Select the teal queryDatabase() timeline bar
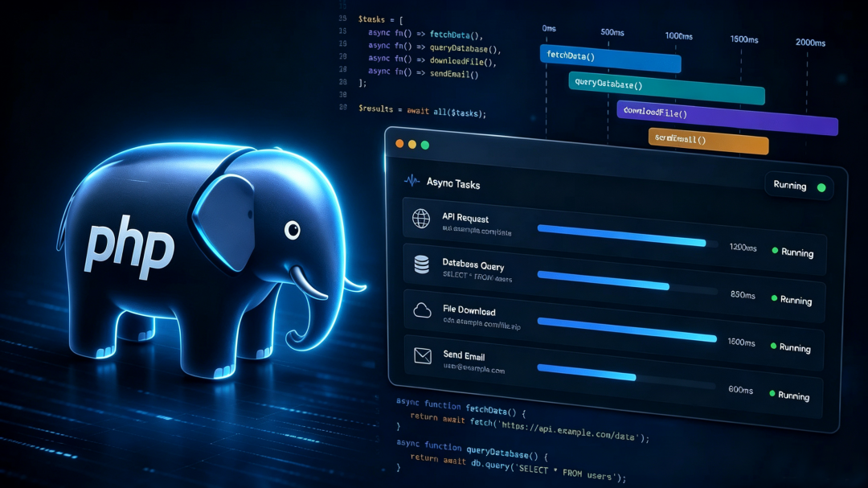 click(666, 88)
